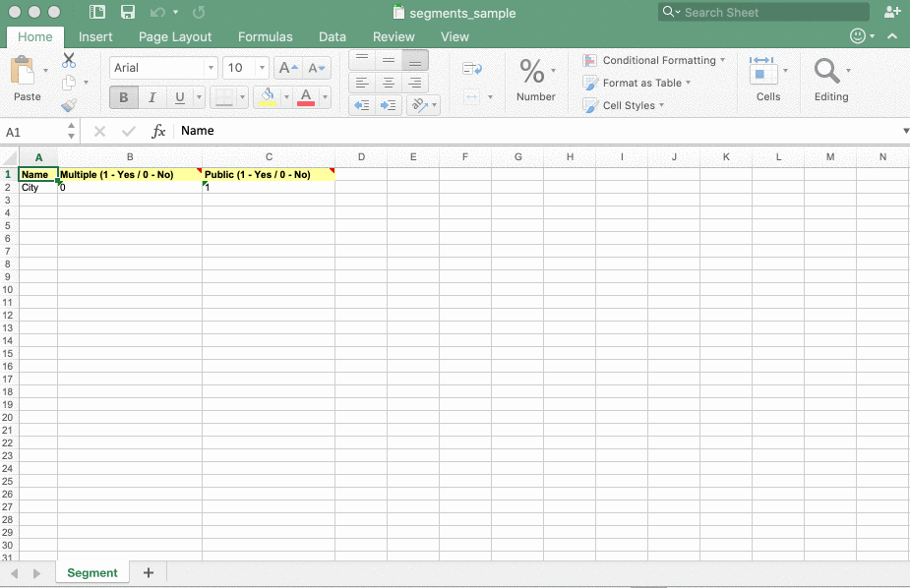Expand fill color dropdown arrow
910x588 pixels.
point(286,97)
